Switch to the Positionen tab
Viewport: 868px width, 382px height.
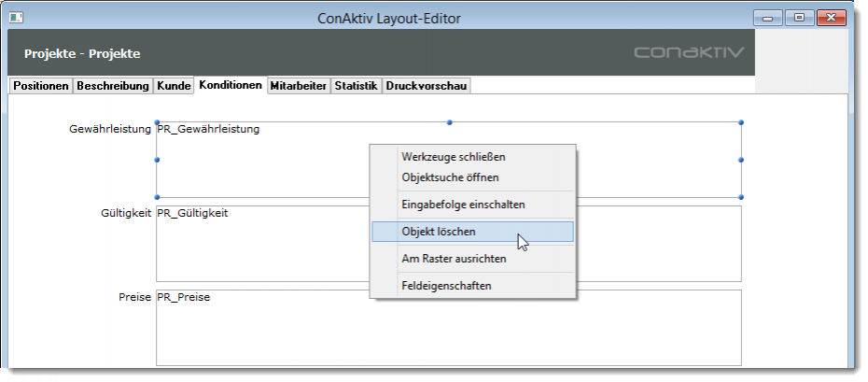pos(41,86)
